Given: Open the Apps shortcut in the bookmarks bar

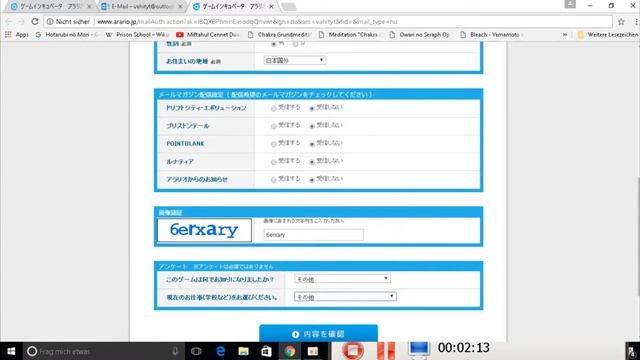Looking at the screenshot, I should [17, 35].
